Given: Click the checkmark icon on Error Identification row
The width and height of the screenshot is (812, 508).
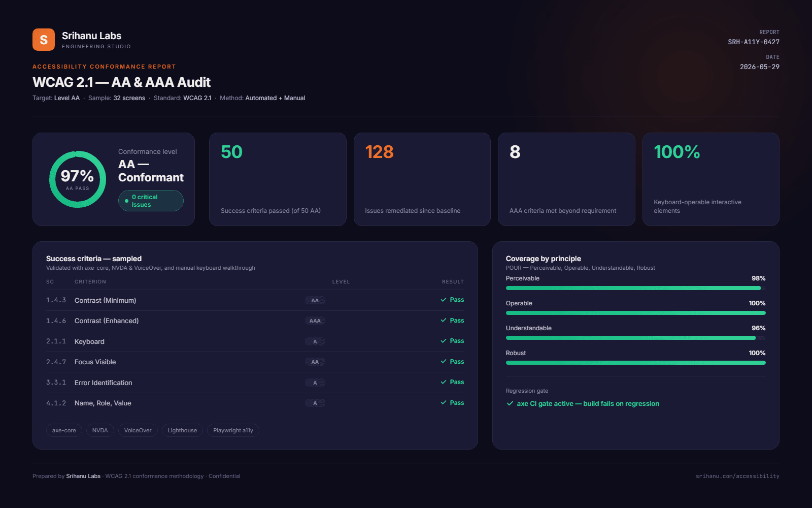Looking at the screenshot, I should click(444, 382).
